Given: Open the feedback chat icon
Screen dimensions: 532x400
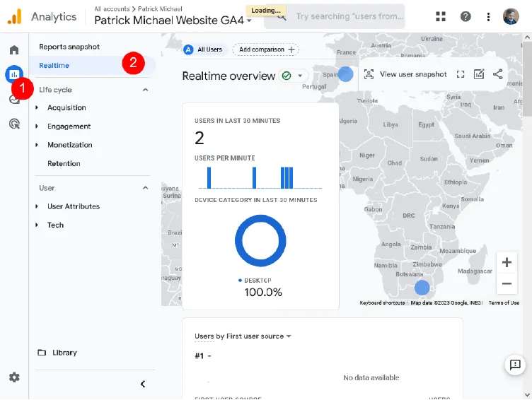Looking at the screenshot, I should (x=515, y=365).
